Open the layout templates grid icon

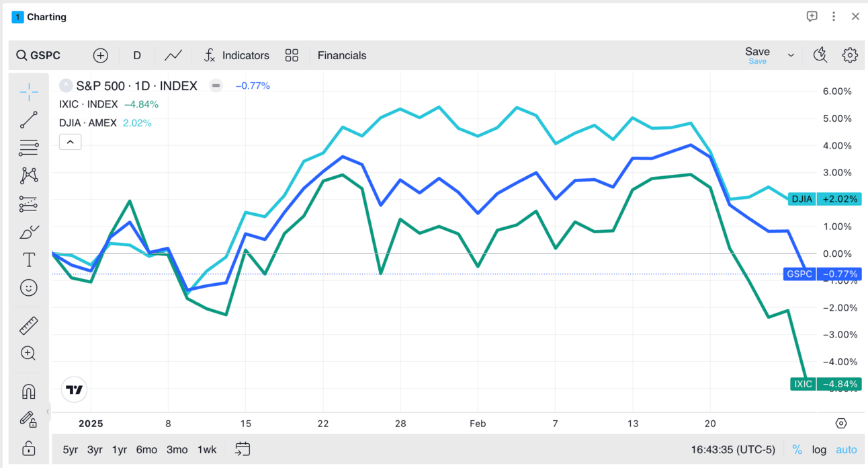tap(292, 56)
